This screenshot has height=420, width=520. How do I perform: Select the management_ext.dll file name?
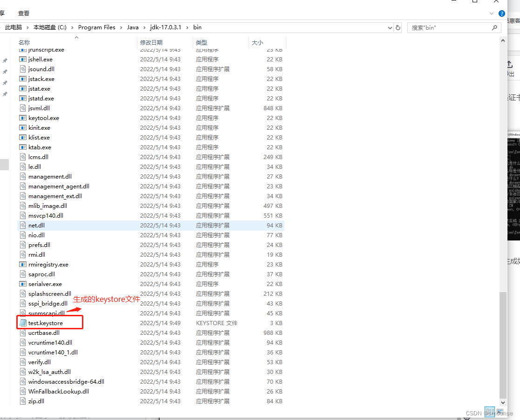tap(55, 196)
